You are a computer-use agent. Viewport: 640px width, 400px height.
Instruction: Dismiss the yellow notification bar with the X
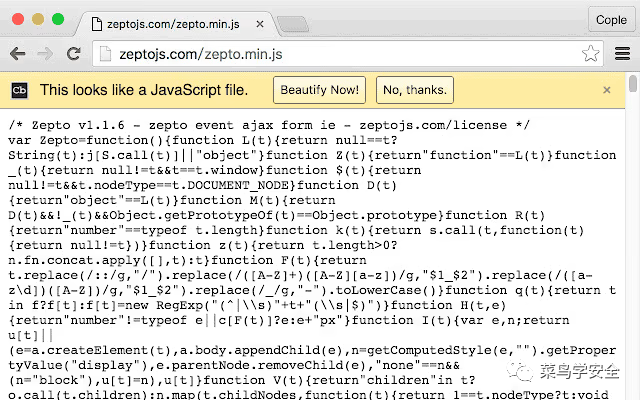pos(607,90)
